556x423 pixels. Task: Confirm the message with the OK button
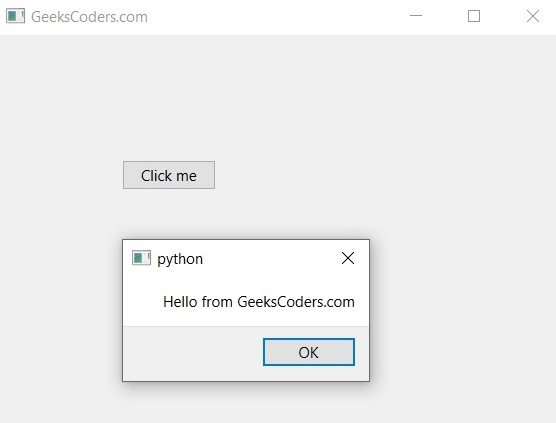pos(309,352)
